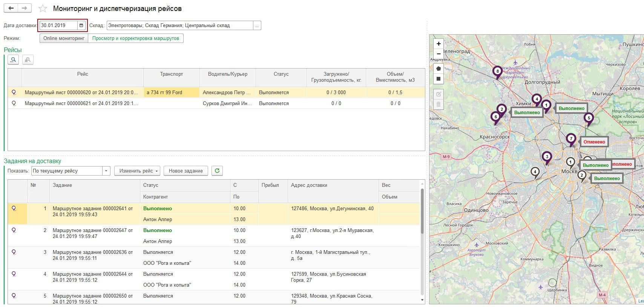Expand the Показать filter dropdown

106,171
